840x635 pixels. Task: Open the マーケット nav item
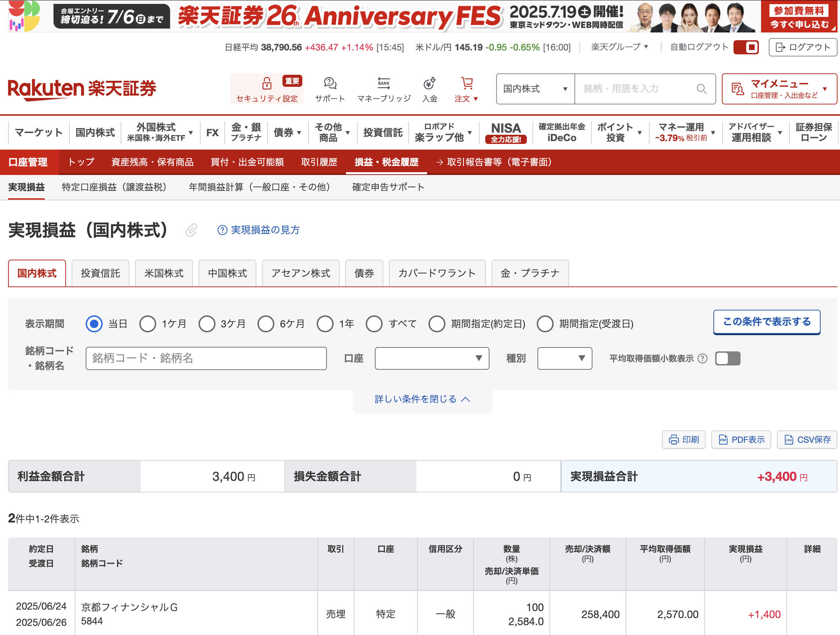(39, 133)
